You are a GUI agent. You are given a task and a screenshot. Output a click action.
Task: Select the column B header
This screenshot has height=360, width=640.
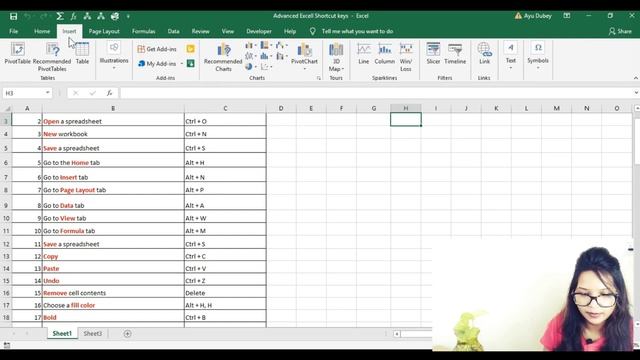coord(113,108)
